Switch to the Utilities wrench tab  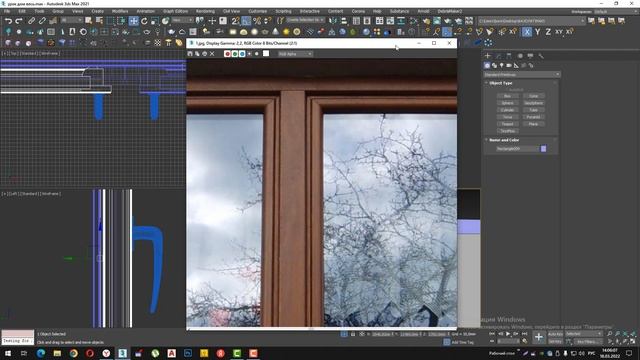(541, 56)
